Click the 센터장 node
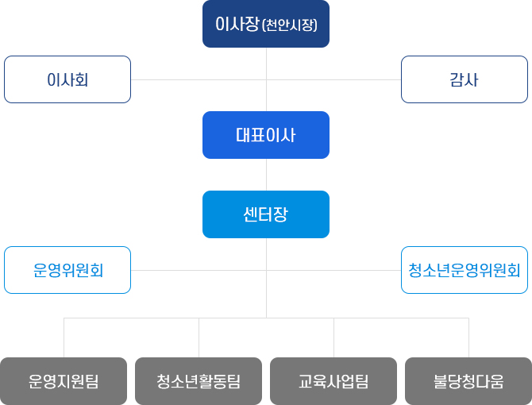Image resolution: width=532 pixels, height=405 pixels. click(266, 214)
